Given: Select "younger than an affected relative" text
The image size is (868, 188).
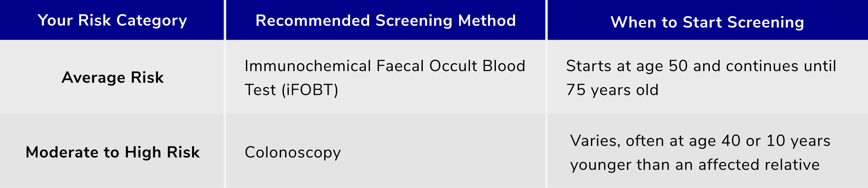Looking at the screenshot, I should (x=695, y=165).
